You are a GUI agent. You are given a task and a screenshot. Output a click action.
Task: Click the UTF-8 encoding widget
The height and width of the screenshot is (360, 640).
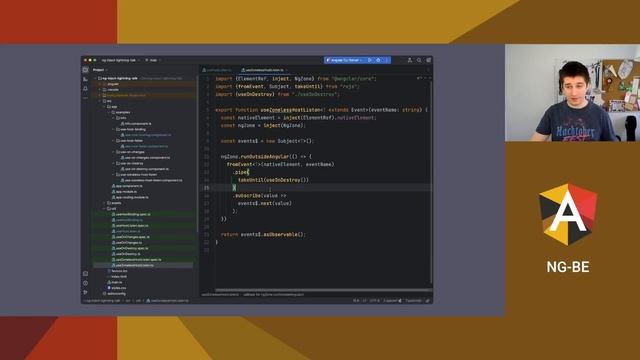pos(374,301)
